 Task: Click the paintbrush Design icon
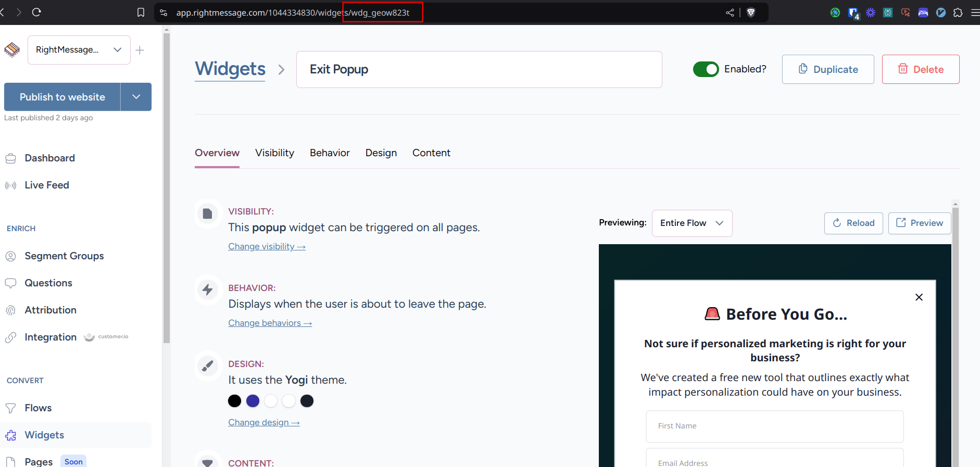207,366
